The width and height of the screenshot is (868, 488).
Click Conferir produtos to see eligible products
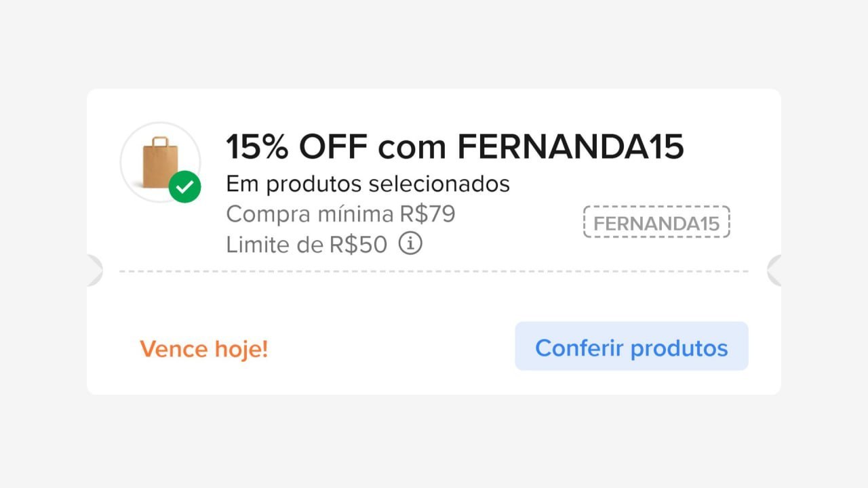click(x=631, y=346)
